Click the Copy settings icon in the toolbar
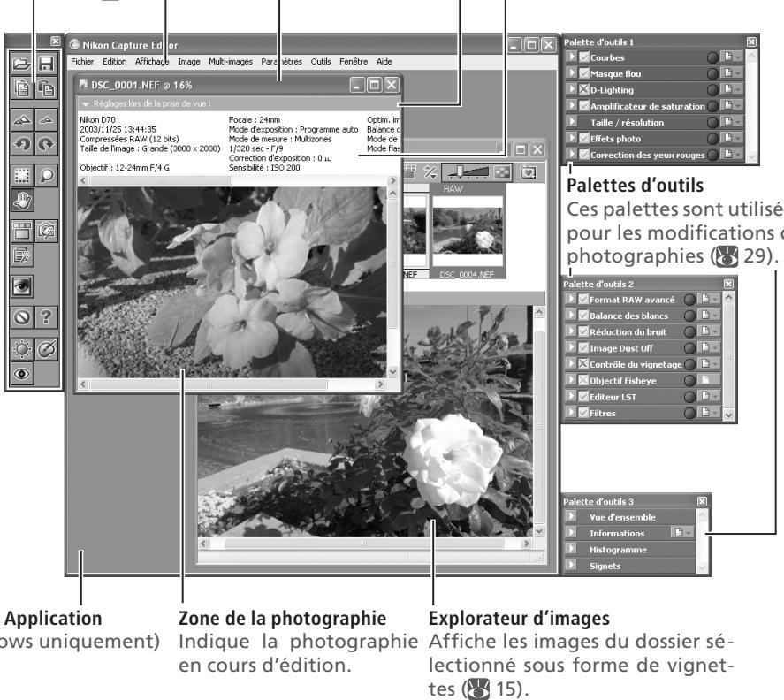 coord(21,88)
